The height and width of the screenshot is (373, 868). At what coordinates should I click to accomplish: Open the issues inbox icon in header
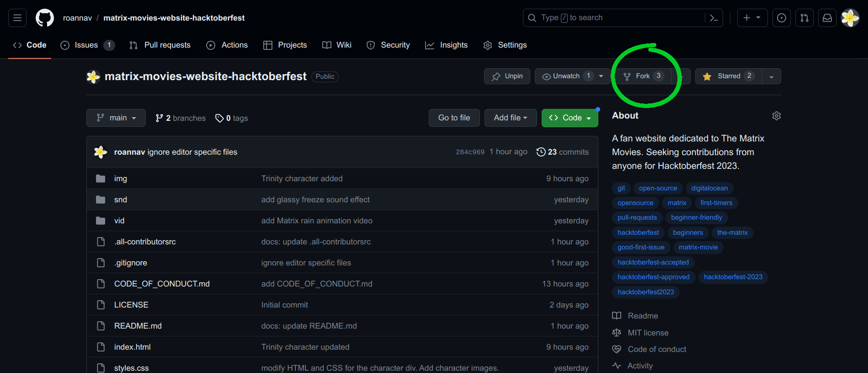tap(782, 18)
